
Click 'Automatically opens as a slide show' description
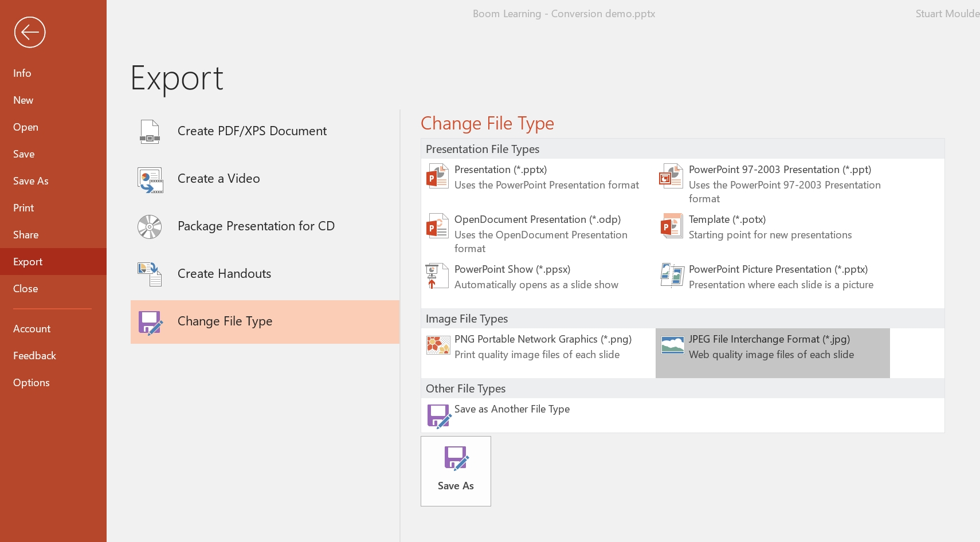pos(536,285)
